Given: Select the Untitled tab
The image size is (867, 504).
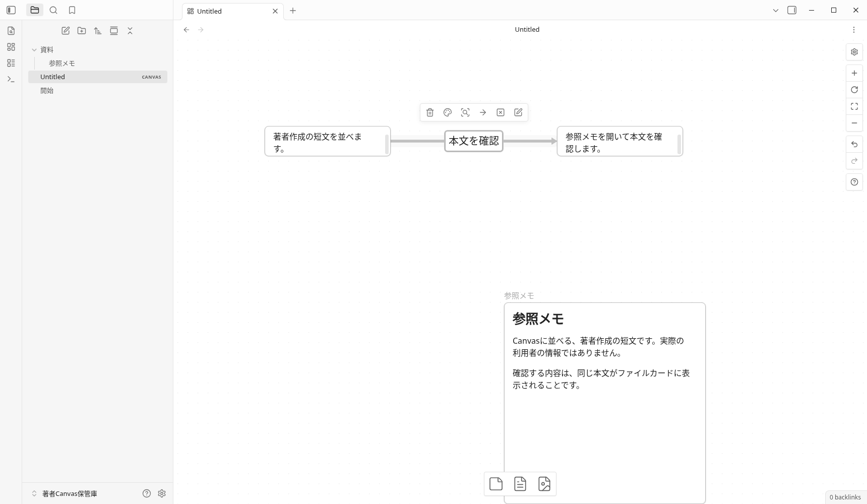Looking at the screenshot, I should tap(233, 11).
